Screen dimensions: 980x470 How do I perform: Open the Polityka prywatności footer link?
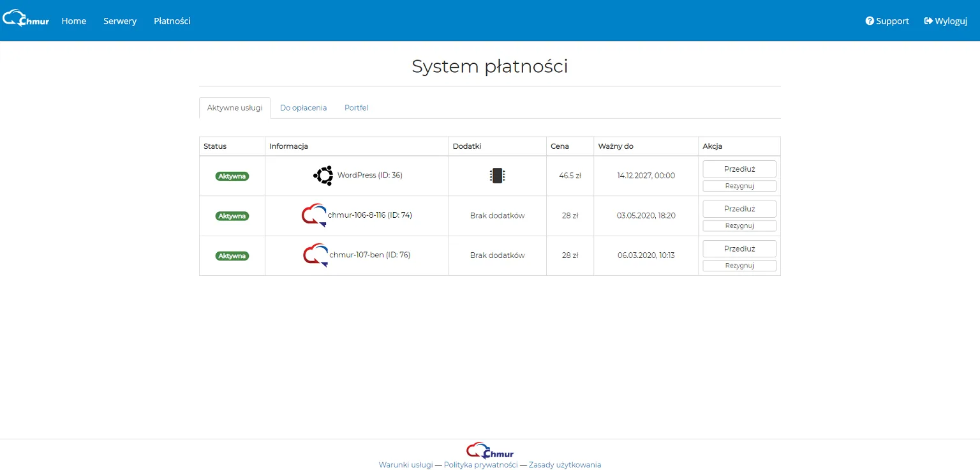[481, 465]
